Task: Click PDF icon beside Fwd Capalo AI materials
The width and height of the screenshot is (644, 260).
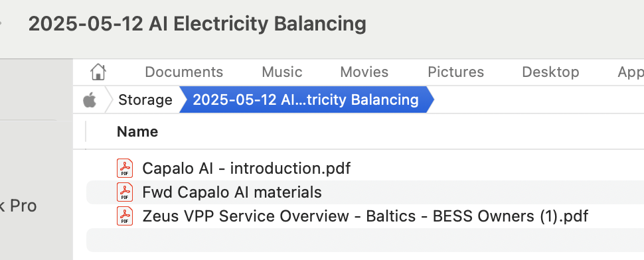Action: 125,192
